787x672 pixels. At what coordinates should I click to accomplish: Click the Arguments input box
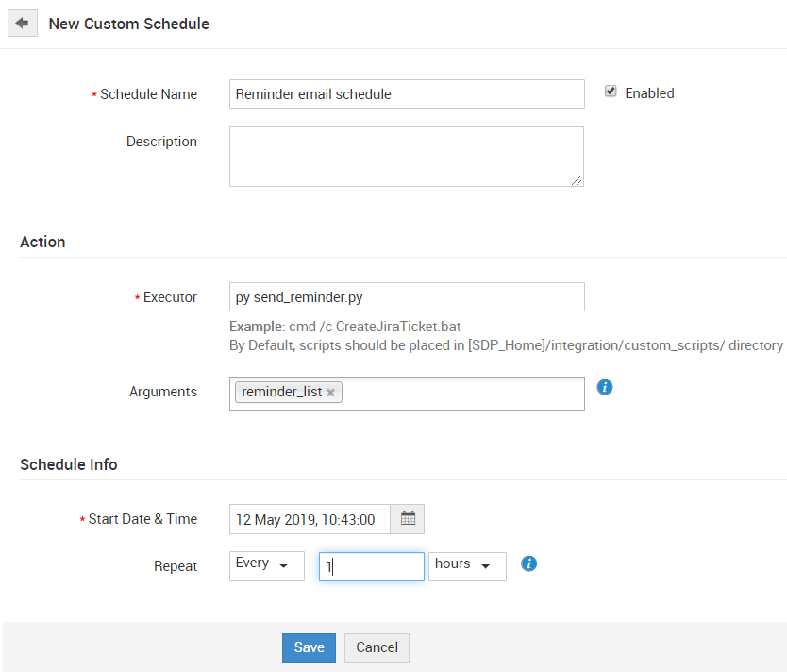click(462, 393)
